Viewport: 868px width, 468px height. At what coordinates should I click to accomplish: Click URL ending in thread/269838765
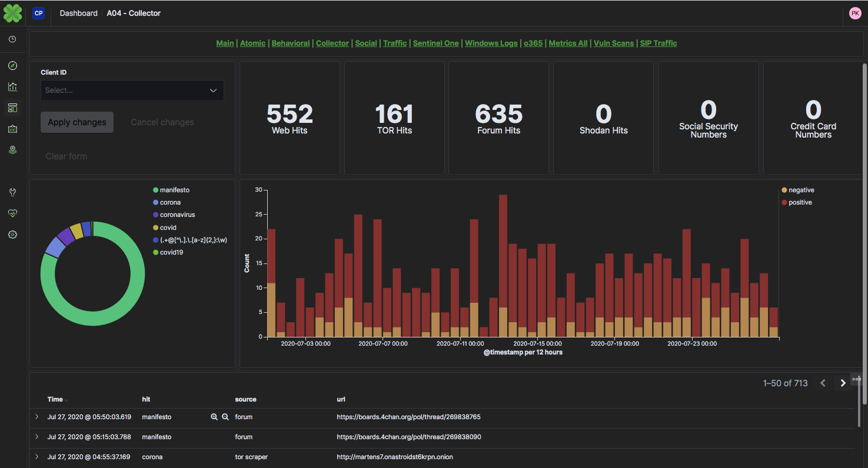408,417
